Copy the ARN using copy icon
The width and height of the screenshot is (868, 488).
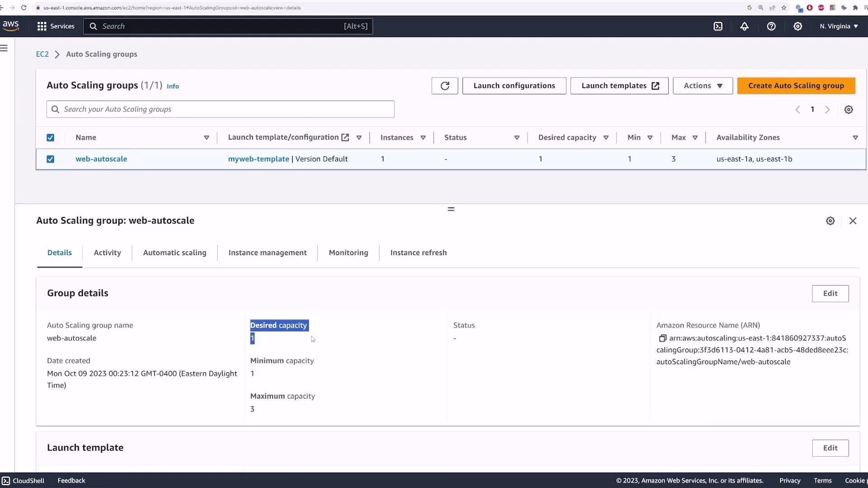(x=662, y=338)
